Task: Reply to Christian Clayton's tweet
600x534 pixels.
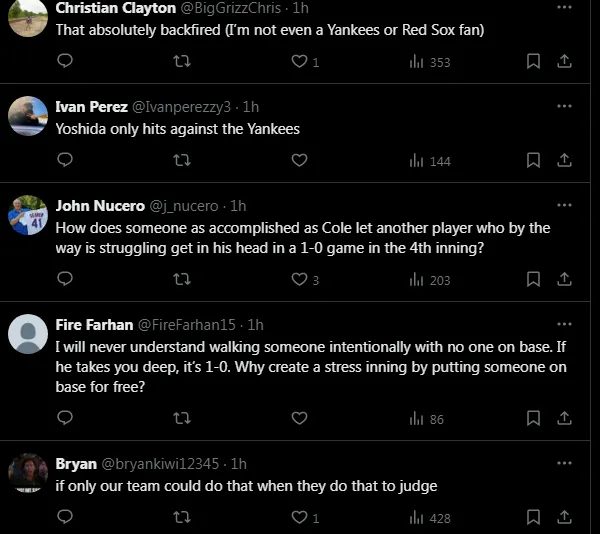Action: point(65,61)
